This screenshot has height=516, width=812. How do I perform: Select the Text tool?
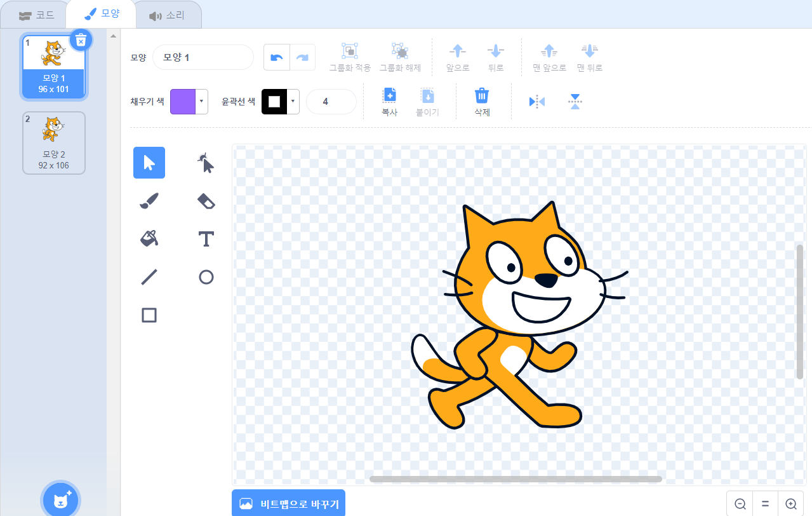[206, 239]
